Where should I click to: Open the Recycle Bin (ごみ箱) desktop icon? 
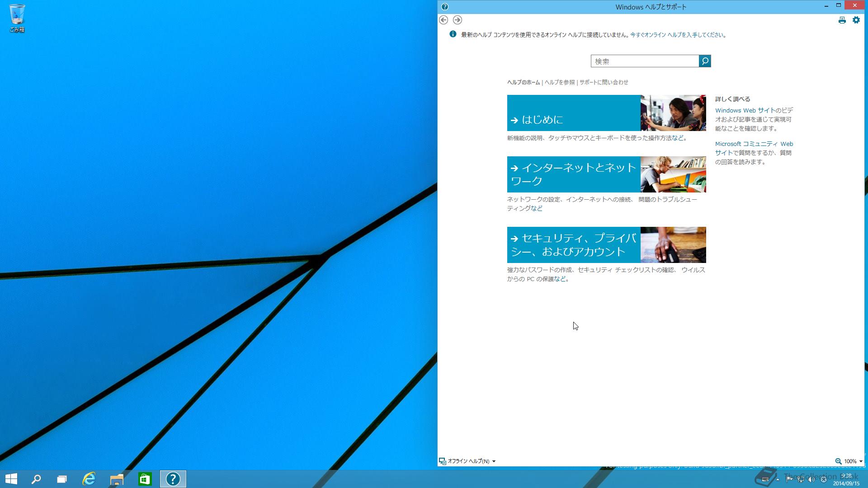[x=17, y=19]
